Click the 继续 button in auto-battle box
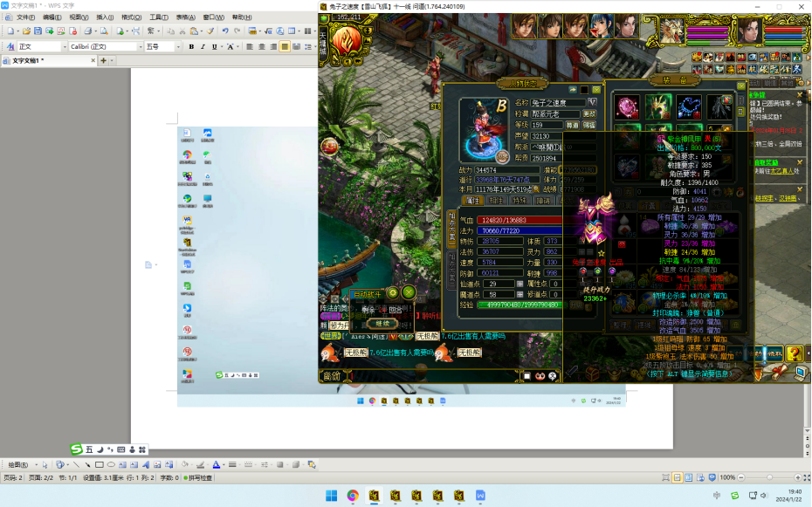 coord(382,324)
